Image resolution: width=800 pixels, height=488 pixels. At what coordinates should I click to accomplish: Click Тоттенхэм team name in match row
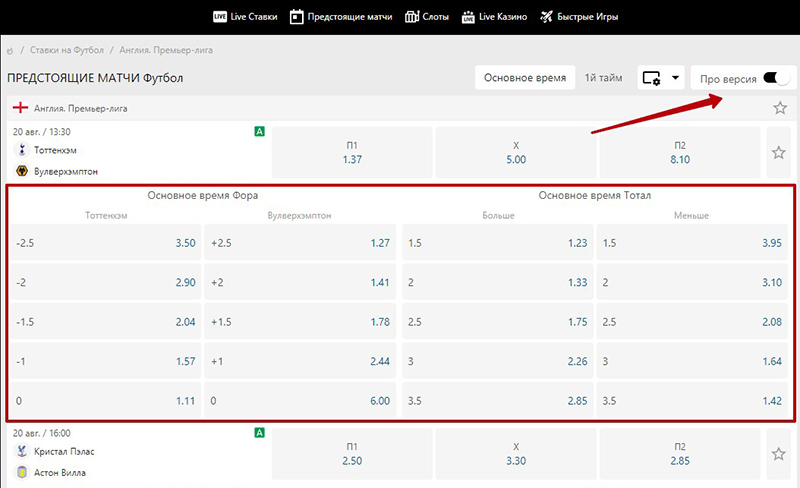pos(55,150)
